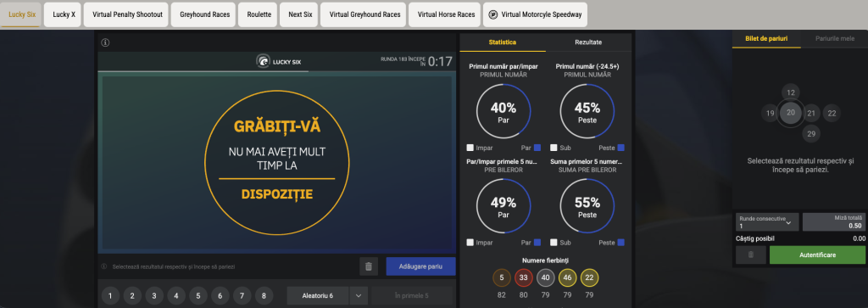The image size is (868, 308).
Task: Click the countdown timer 0:17
Action: pos(441,61)
